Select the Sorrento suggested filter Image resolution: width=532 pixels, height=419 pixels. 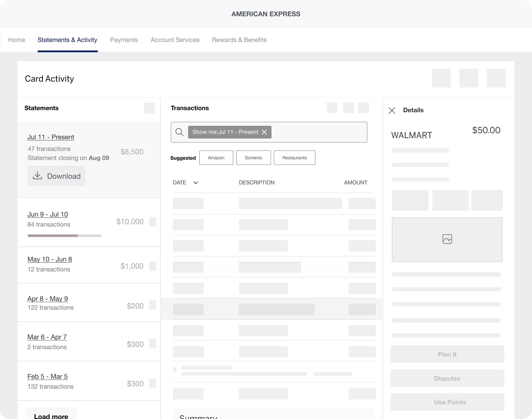253,158
